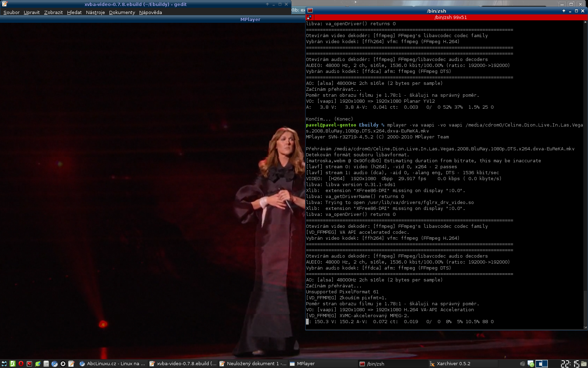Switch to Xarchiver 0.5.2 taskbar entry
Image resolution: width=588 pixels, height=368 pixels.
pos(463,364)
